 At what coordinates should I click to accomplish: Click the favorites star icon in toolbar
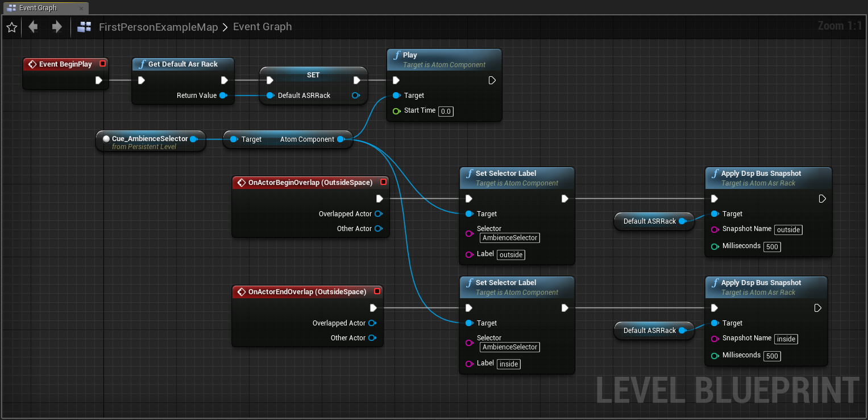tap(11, 27)
